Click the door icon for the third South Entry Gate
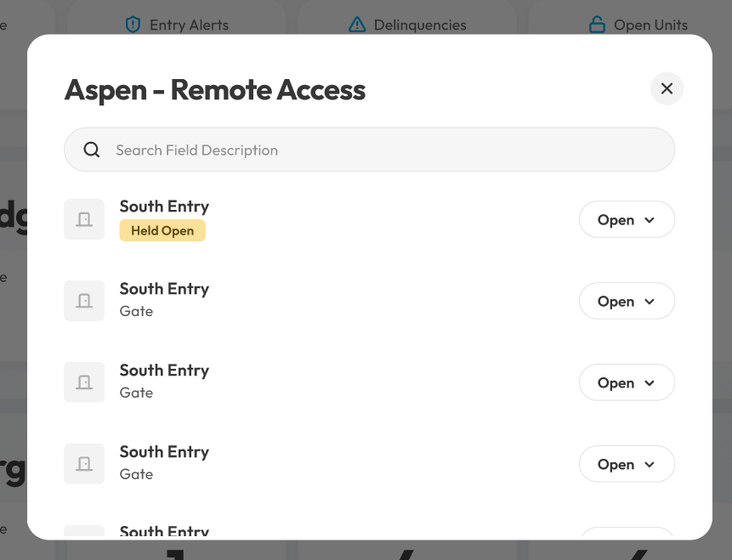This screenshot has height=560, width=732. (x=83, y=464)
